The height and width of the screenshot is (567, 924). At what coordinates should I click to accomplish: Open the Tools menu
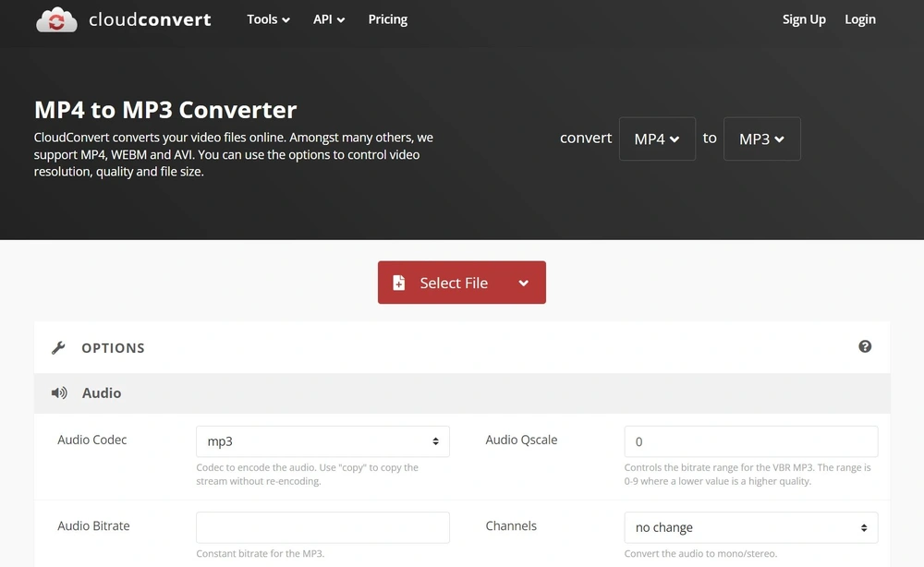(x=268, y=19)
